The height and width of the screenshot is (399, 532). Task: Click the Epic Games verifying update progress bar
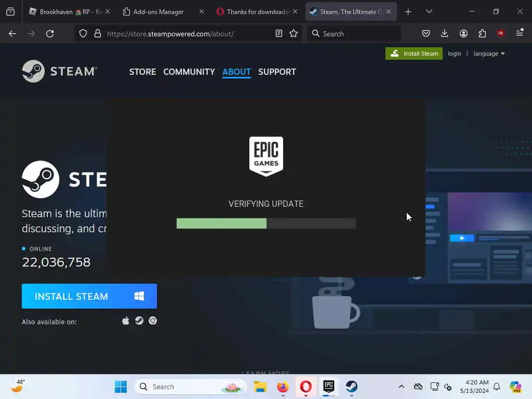click(x=266, y=223)
